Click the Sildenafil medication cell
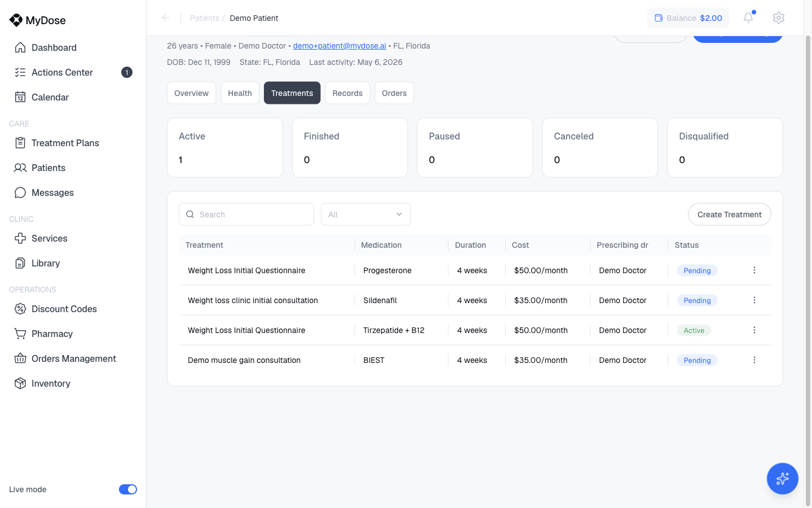The width and height of the screenshot is (812, 508). pyautogui.click(x=380, y=300)
